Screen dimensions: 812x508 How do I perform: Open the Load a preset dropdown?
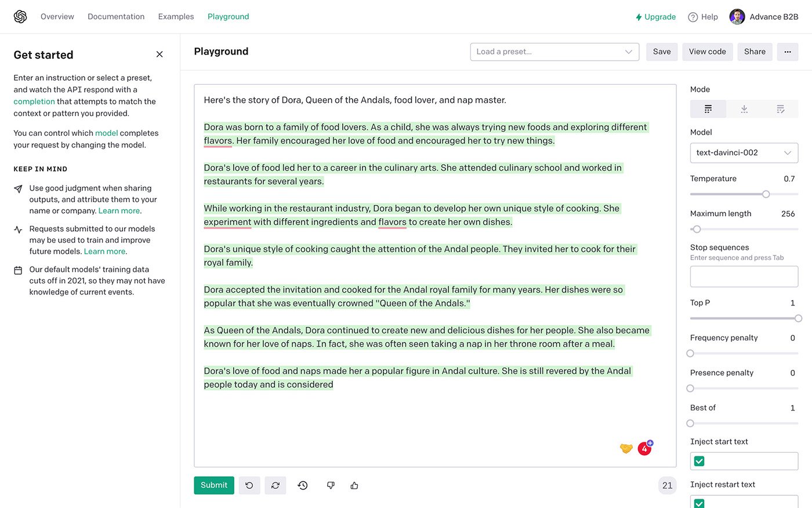pyautogui.click(x=554, y=52)
